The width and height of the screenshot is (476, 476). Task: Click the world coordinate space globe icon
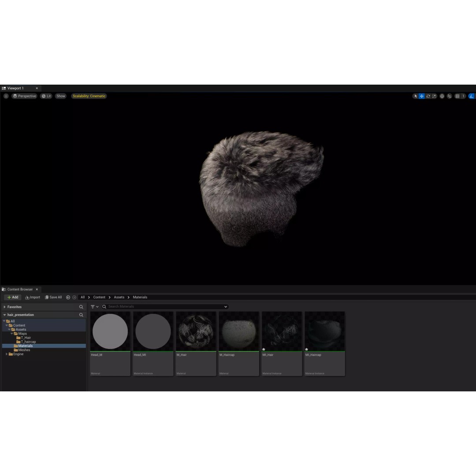(x=442, y=96)
